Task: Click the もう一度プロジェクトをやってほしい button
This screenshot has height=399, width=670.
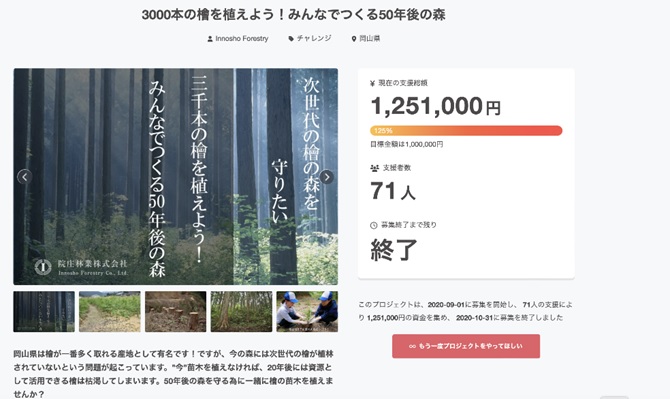Action: point(466,346)
